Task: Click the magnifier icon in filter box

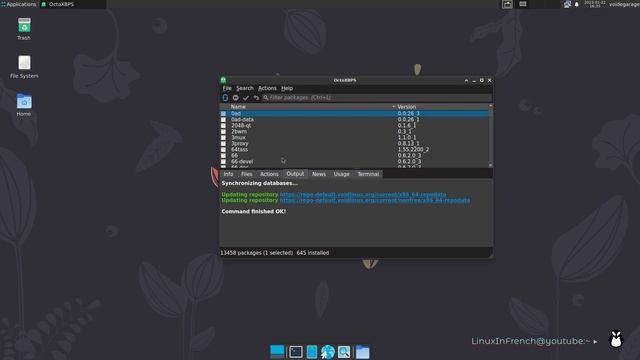Action: click(266, 98)
